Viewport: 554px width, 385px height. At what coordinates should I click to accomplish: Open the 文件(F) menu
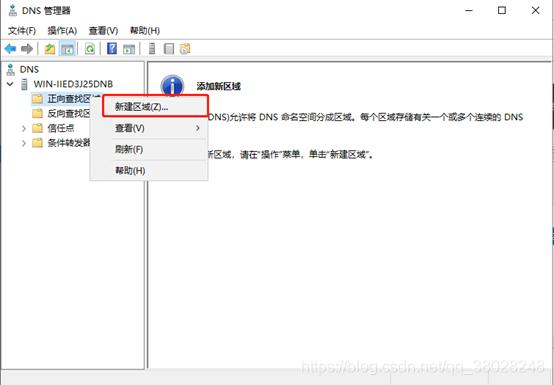tap(22, 31)
